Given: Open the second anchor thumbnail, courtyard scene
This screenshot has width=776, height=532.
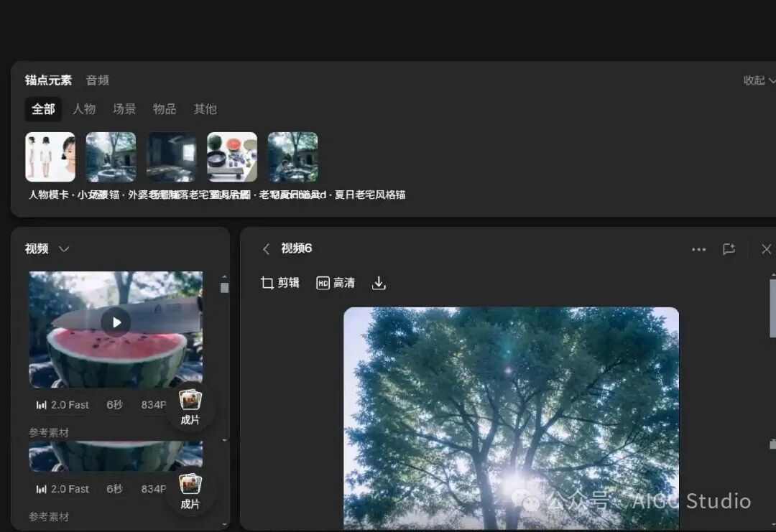Looking at the screenshot, I should tap(111, 157).
